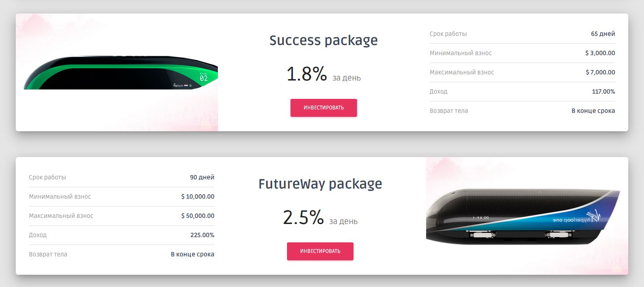This screenshot has height=287, width=644.
Task: Click the 1.8% daily rate text
Action: pyautogui.click(x=307, y=74)
